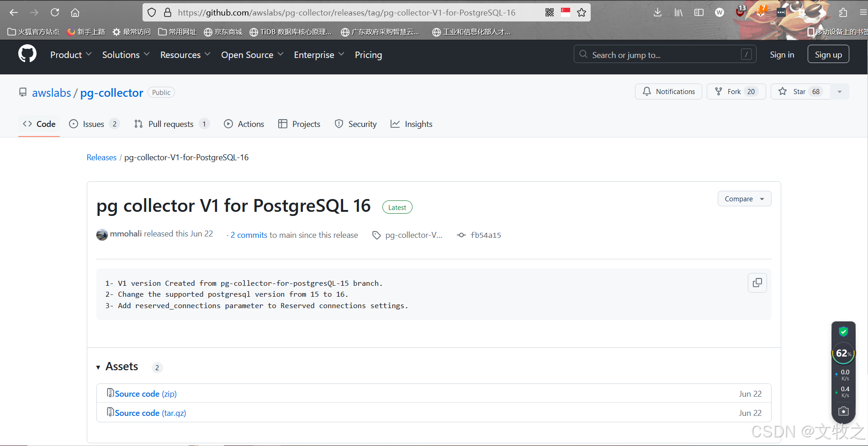Open the Security tab
The image size is (868, 446).
click(x=355, y=124)
